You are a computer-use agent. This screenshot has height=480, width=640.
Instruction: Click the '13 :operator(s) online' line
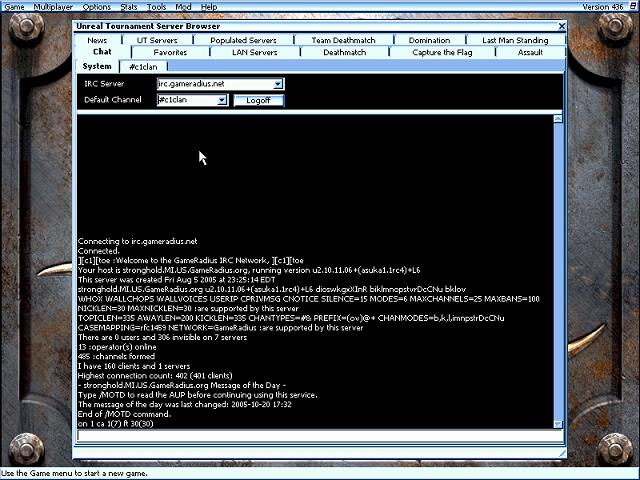coord(117,347)
